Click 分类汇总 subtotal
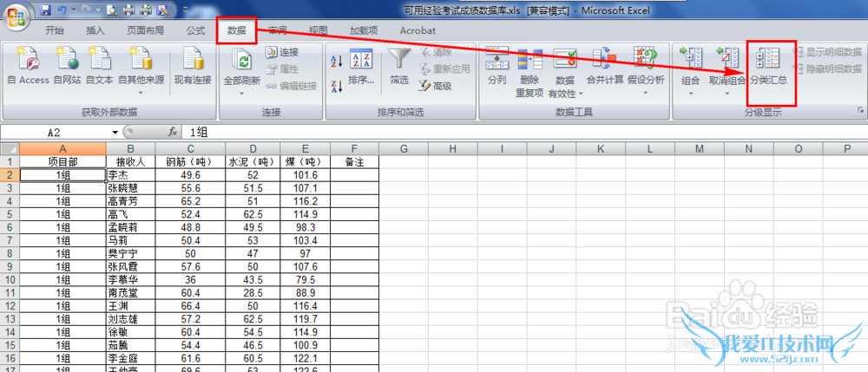Viewport: 868px width, 372px height. (768, 66)
